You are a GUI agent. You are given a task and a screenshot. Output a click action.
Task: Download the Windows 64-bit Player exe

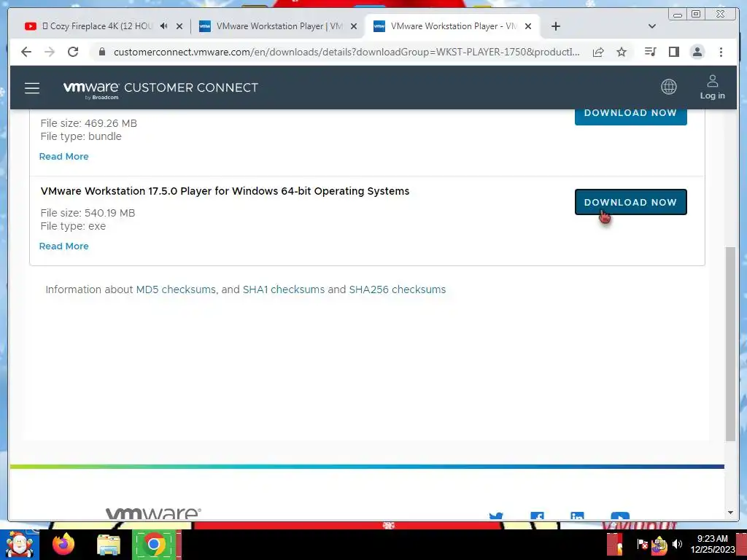(630, 202)
